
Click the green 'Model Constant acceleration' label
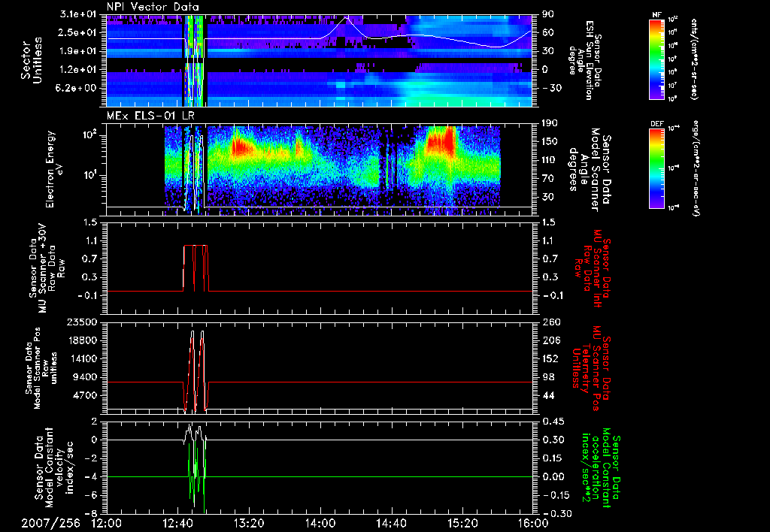[599, 466]
